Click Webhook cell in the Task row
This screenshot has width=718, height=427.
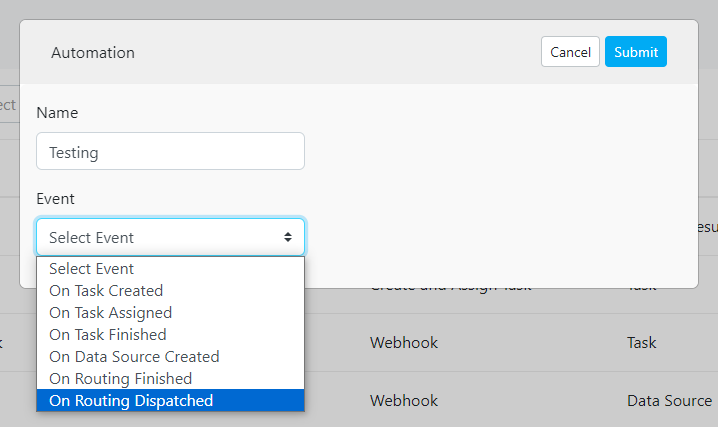click(404, 343)
